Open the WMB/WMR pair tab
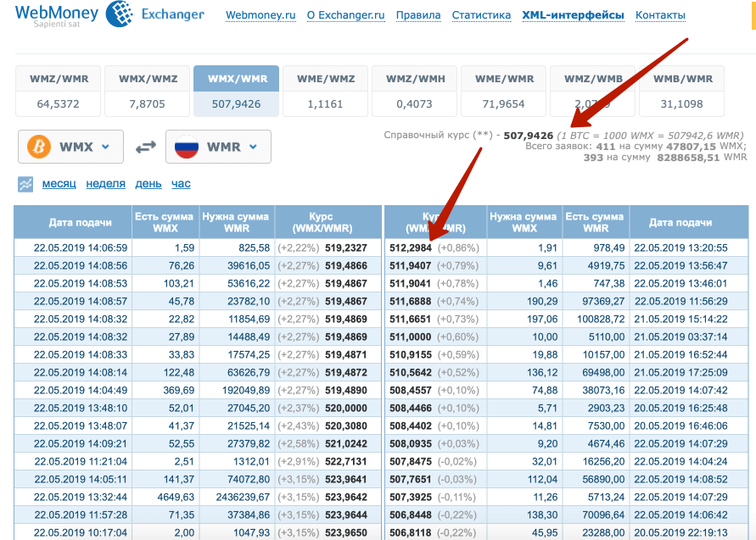This screenshot has width=756, height=540. pyautogui.click(x=681, y=91)
